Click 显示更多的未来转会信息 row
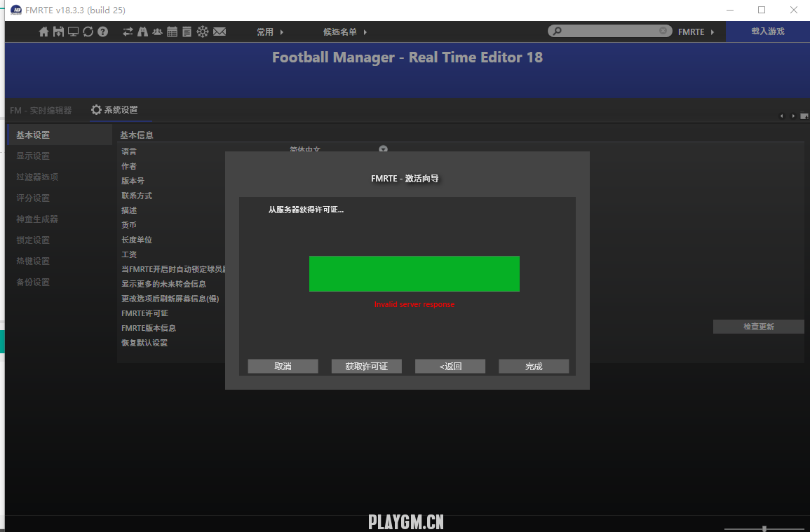This screenshot has height=532, width=810. click(164, 284)
